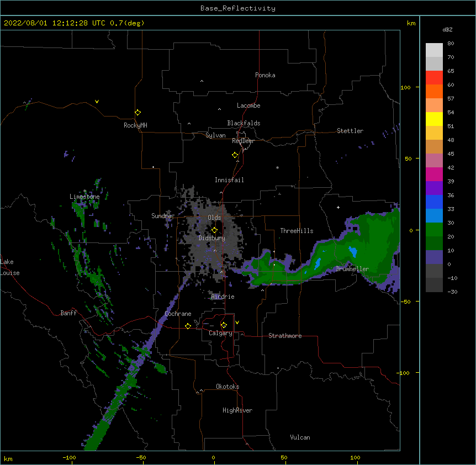Click the bright green 20-30 dBZ legend swatch
The height and width of the screenshot is (465, 476).
pos(434,230)
